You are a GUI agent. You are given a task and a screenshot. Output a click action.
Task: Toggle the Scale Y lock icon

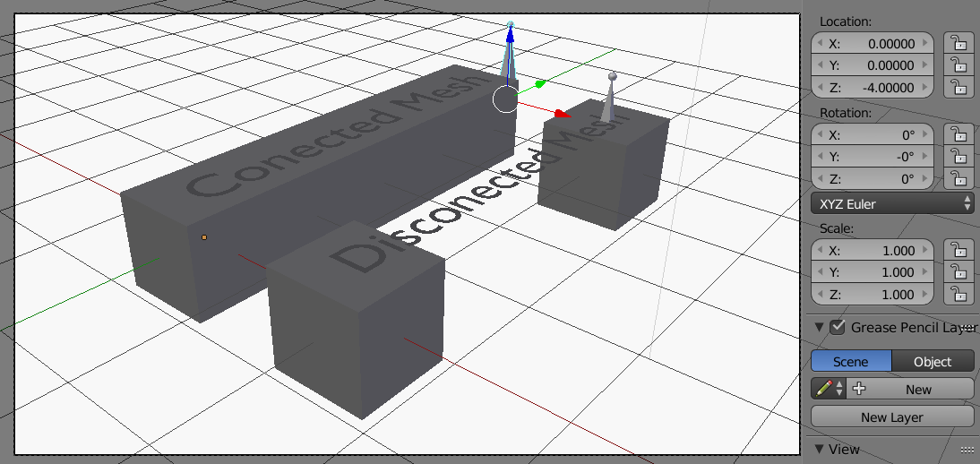(958, 272)
